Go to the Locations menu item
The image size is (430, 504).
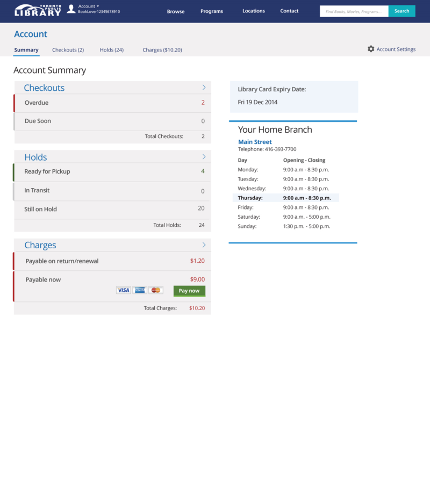point(254,11)
